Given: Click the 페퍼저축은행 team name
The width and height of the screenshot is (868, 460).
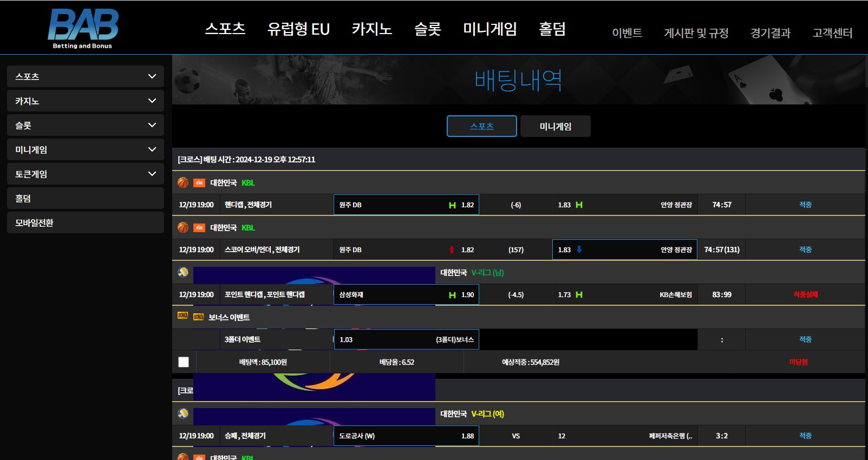Looking at the screenshot, I should pyautogui.click(x=670, y=436).
